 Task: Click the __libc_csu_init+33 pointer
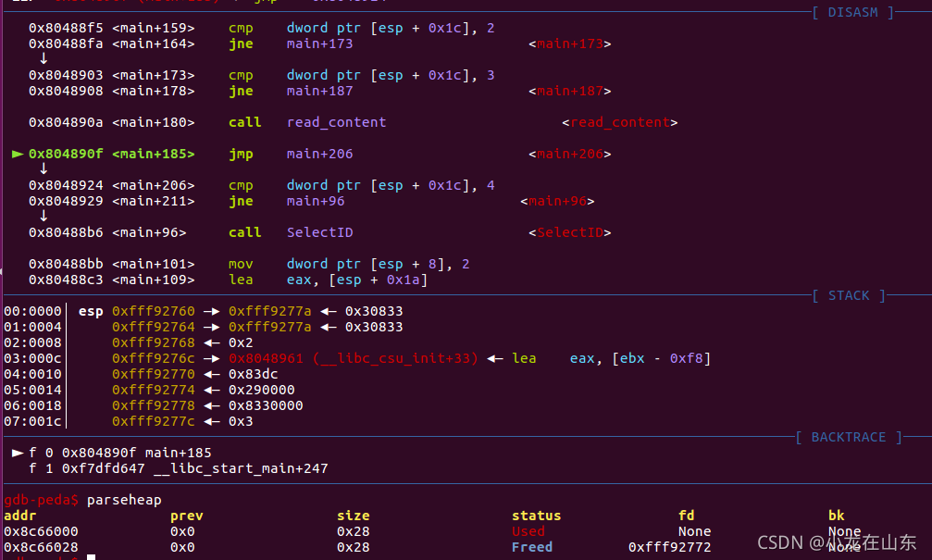point(353,358)
